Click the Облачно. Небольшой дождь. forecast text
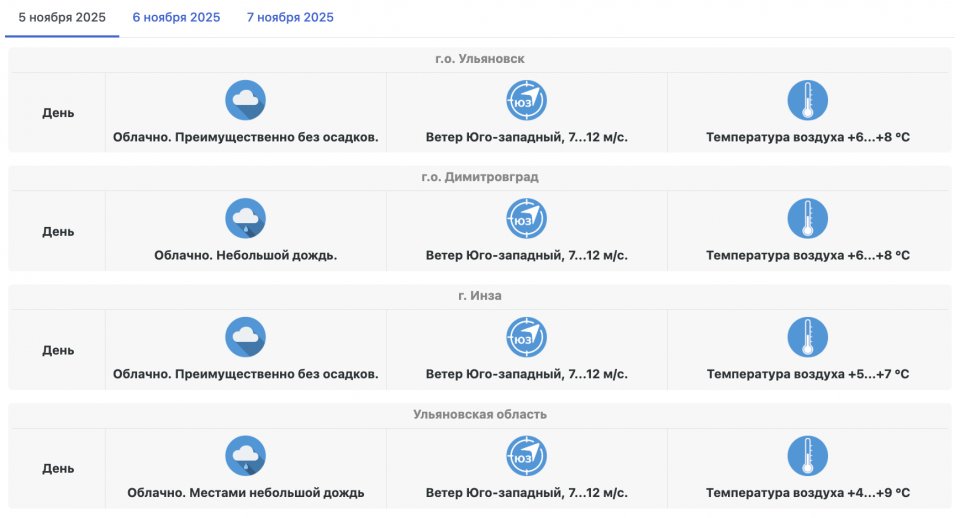The width and height of the screenshot is (960, 518). [246, 256]
